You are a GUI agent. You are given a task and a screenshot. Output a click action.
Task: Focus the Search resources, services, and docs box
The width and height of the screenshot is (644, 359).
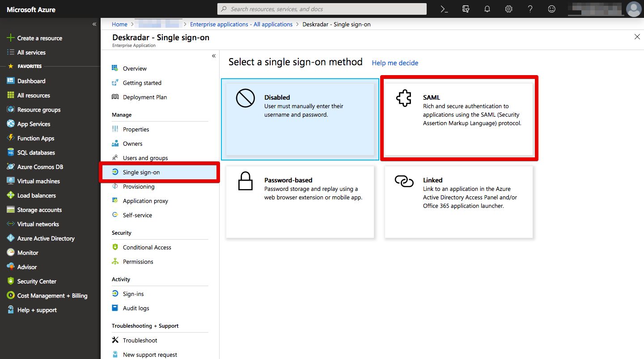point(322,9)
